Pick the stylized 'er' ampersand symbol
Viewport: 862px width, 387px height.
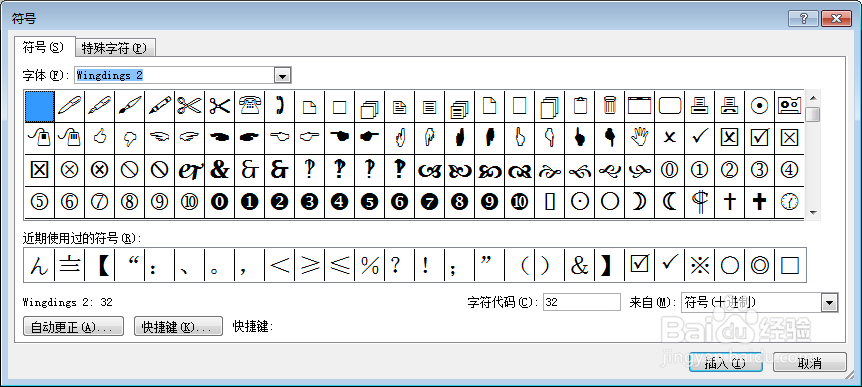point(190,170)
